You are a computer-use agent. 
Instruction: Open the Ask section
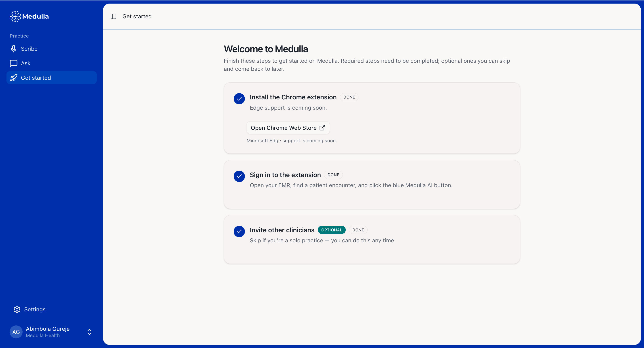point(51,63)
